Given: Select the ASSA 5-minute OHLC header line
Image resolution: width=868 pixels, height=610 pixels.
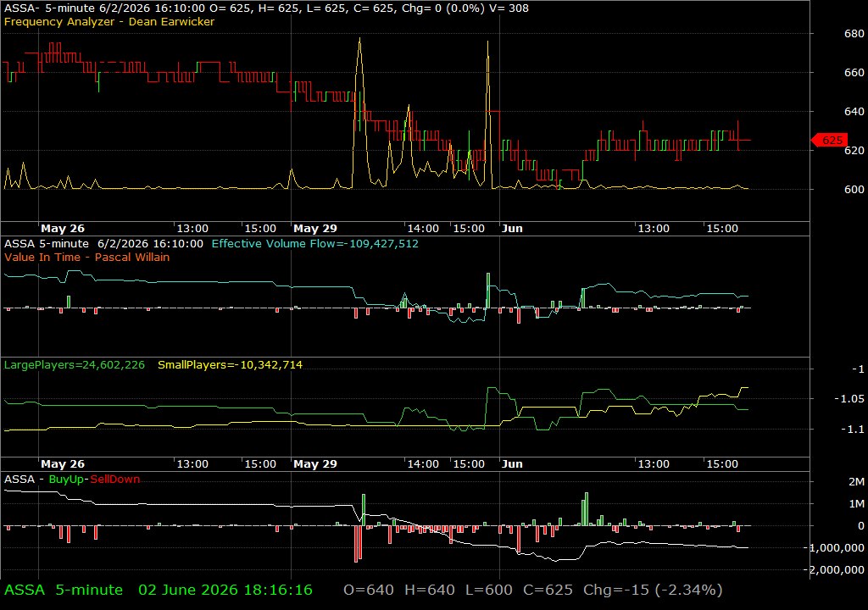Looking at the screenshot, I should pyautogui.click(x=266, y=8).
